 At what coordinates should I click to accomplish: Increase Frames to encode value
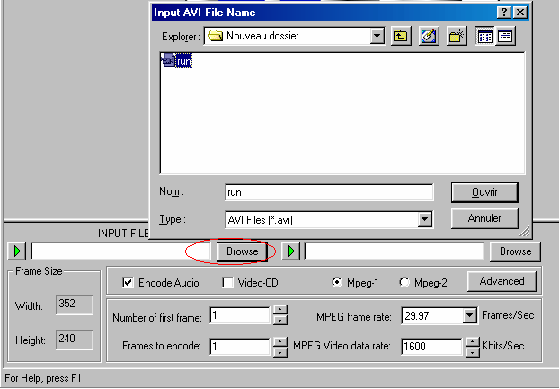280,342
